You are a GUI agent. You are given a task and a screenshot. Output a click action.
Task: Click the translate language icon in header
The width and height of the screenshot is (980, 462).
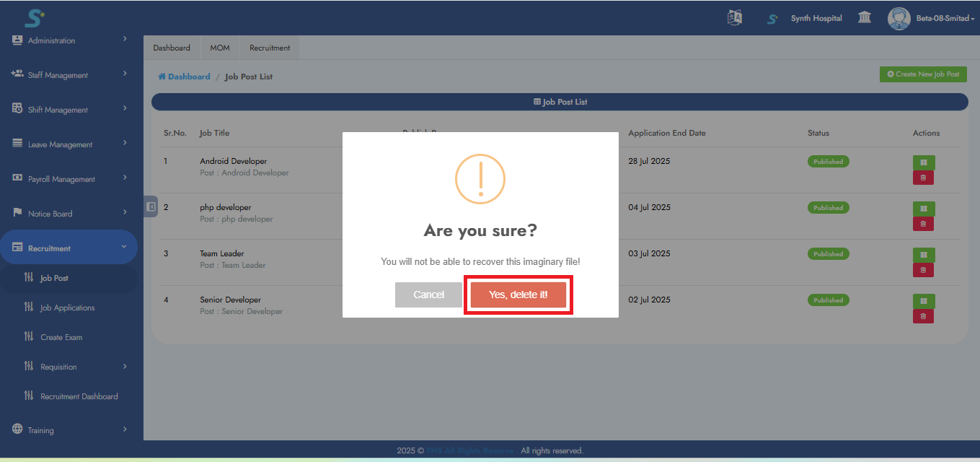pyautogui.click(x=735, y=18)
